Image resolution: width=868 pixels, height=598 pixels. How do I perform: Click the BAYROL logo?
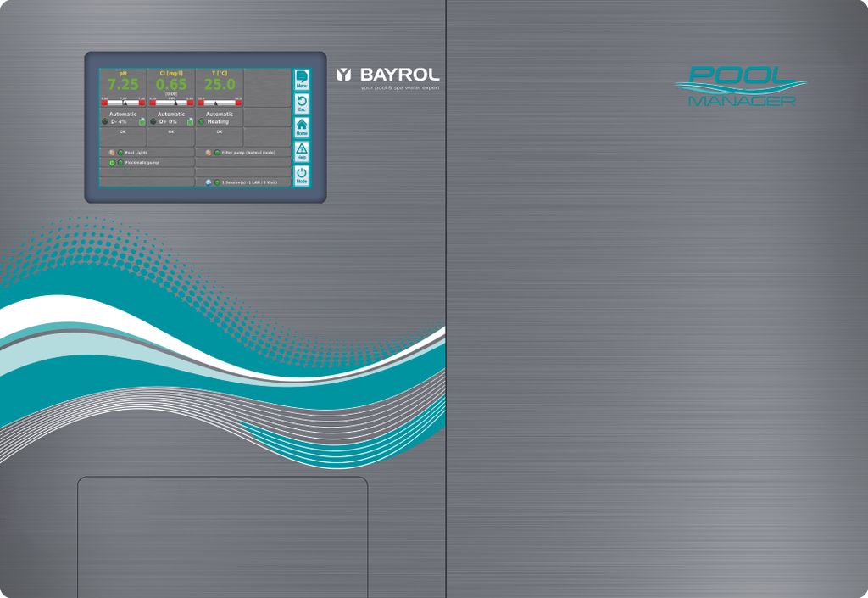click(x=388, y=79)
